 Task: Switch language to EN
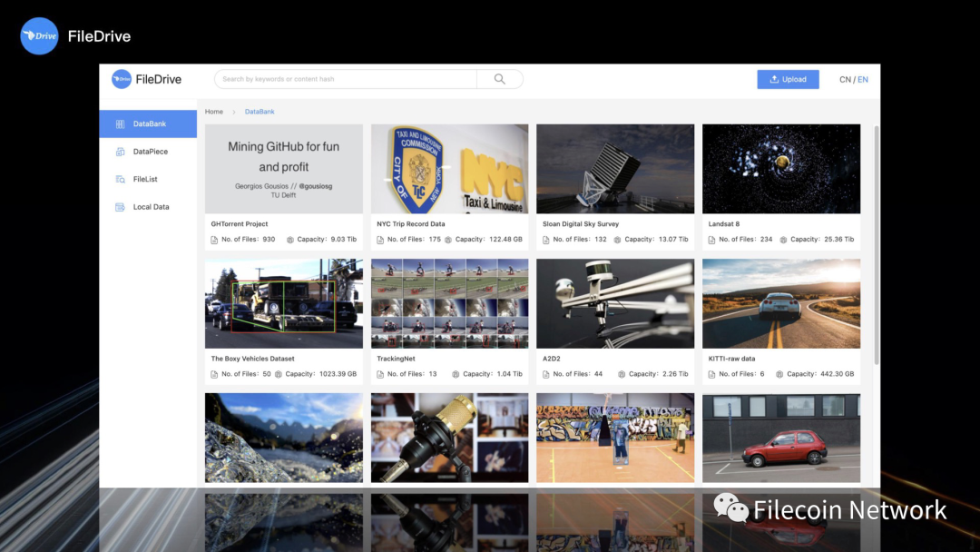863,79
